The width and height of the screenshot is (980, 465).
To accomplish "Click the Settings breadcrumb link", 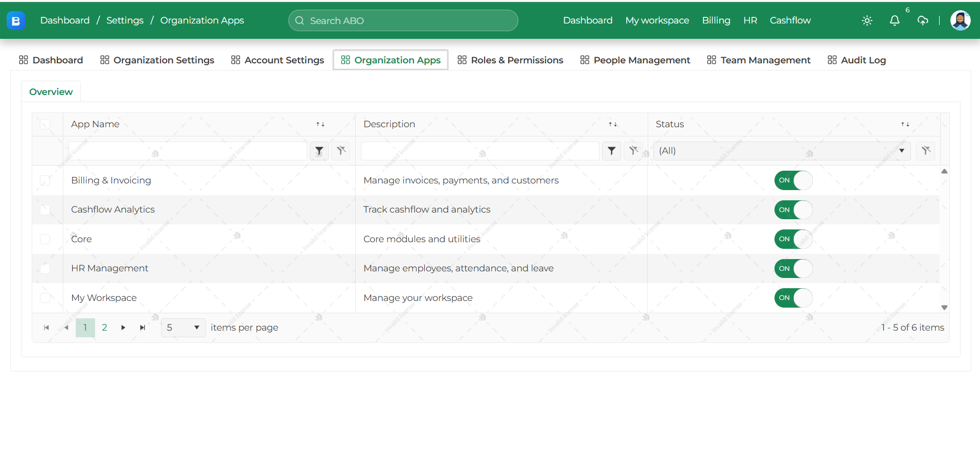I will coord(125,20).
